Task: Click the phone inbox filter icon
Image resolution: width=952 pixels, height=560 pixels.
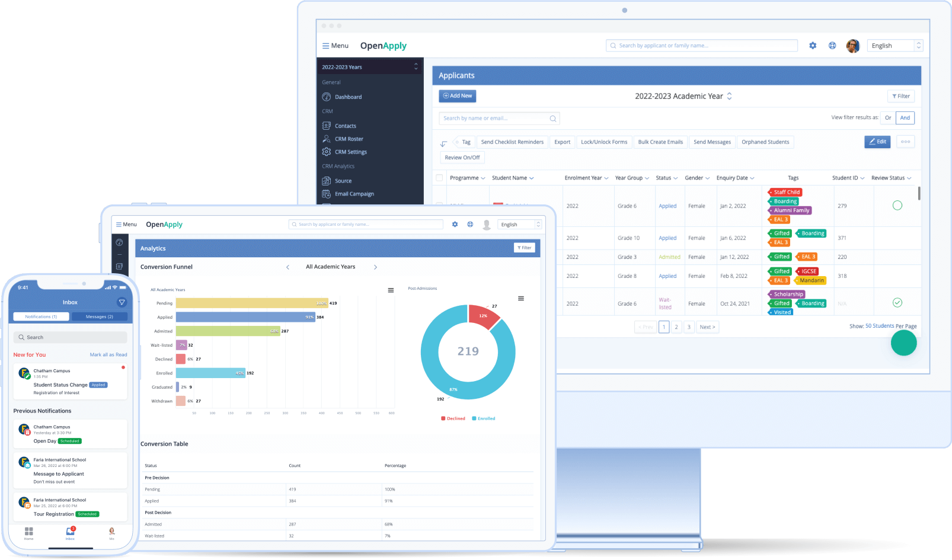Action: click(122, 302)
